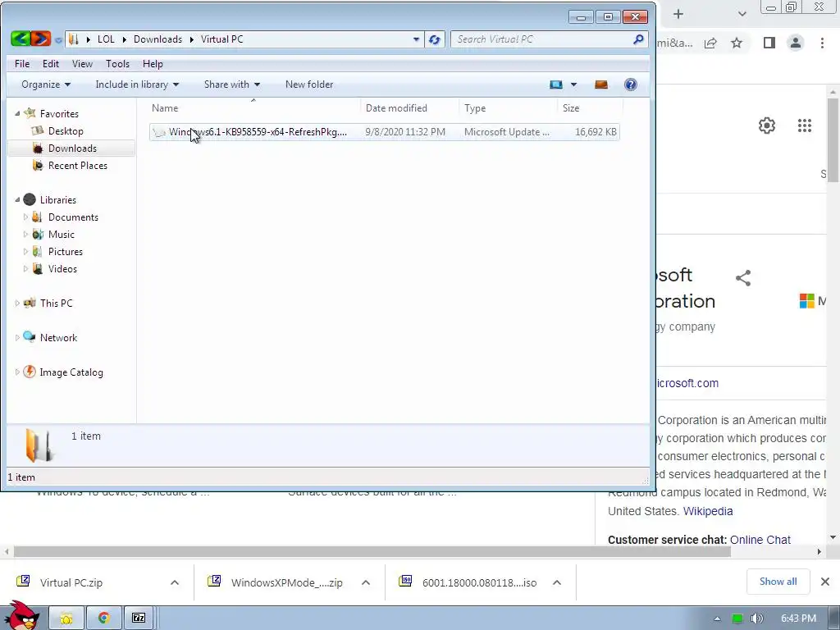Select Desktop in Favorites
The height and width of the screenshot is (630, 840).
pyautogui.click(x=66, y=131)
